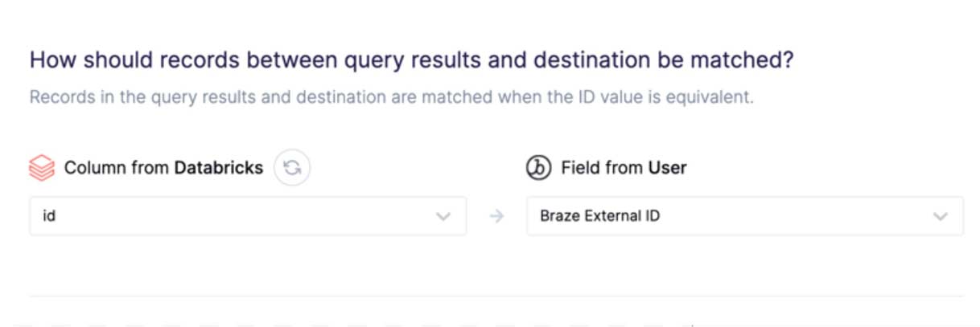The image size is (980, 327).
Task: Click the 'Column from Databricks' label
Action: [163, 168]
